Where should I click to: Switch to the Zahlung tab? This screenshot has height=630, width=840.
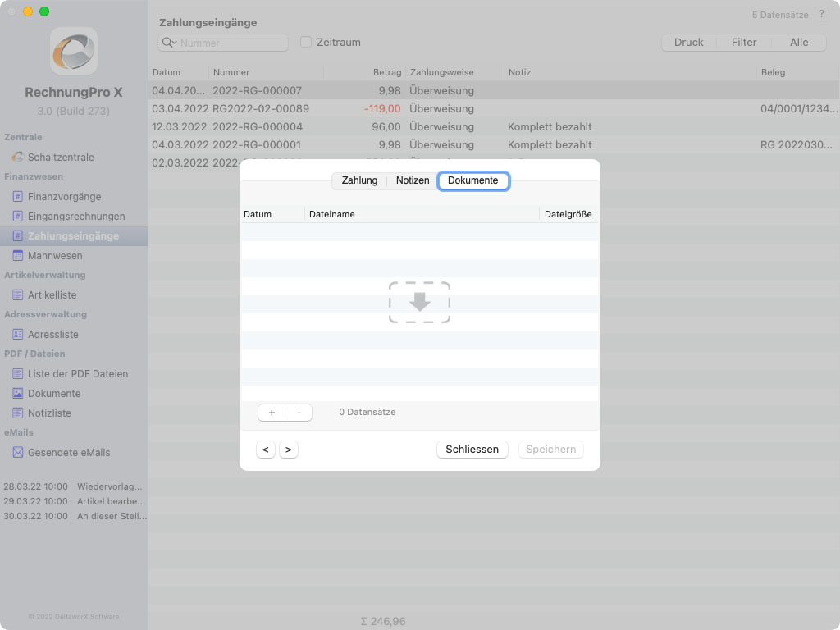click(359, 180)
